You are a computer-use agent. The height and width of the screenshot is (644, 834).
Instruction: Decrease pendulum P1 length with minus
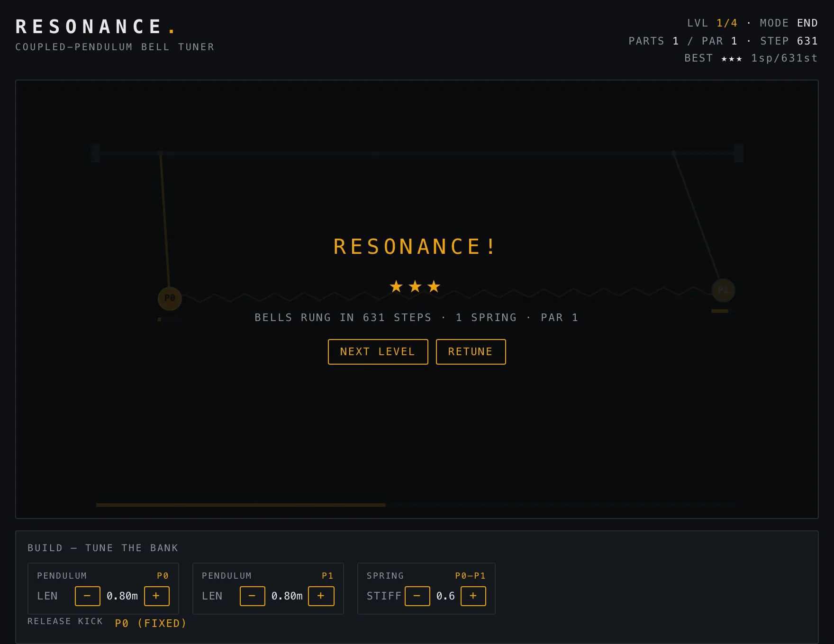252,596
